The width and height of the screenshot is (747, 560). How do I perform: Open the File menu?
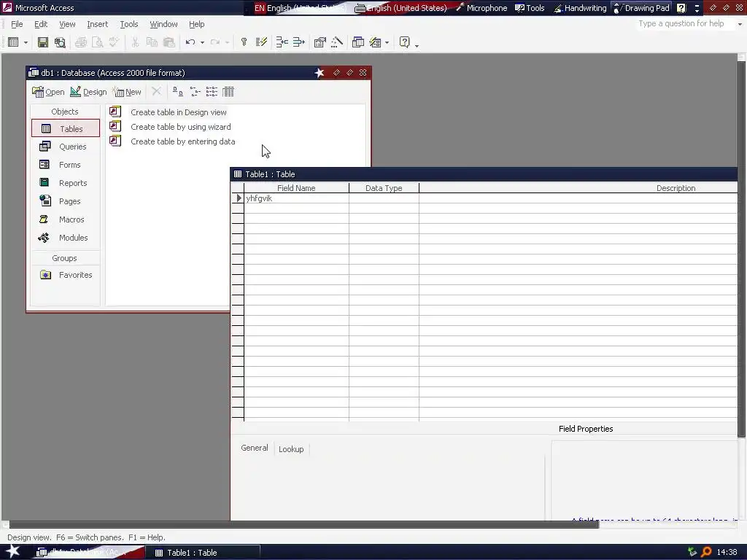(17, 24)
